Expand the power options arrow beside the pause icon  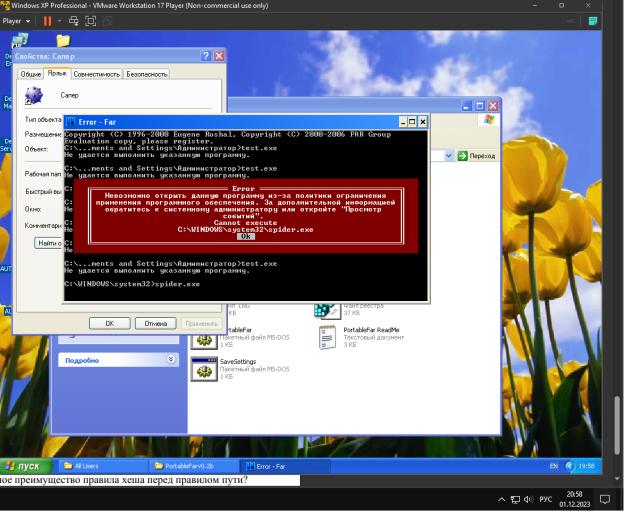[59, 21]
